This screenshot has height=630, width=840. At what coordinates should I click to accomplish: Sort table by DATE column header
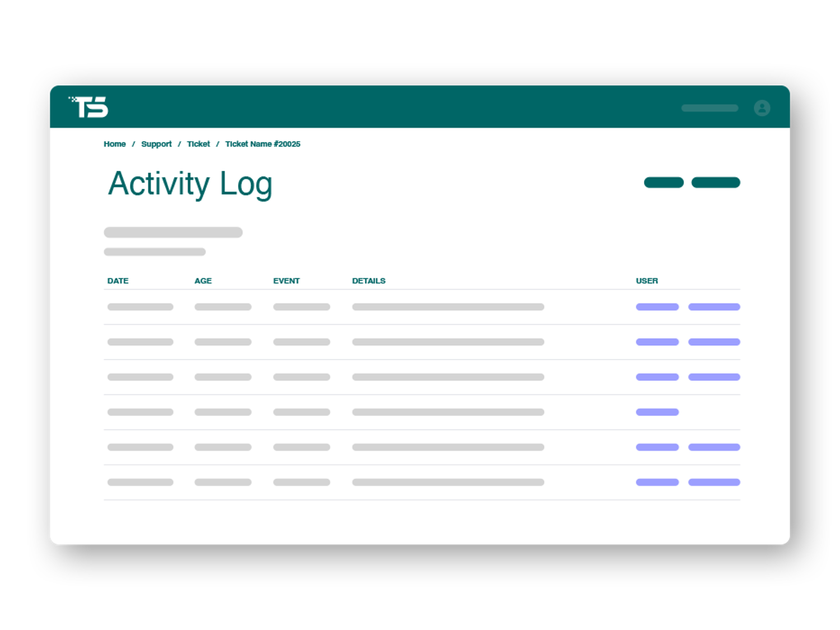click(x=118, y=281)
